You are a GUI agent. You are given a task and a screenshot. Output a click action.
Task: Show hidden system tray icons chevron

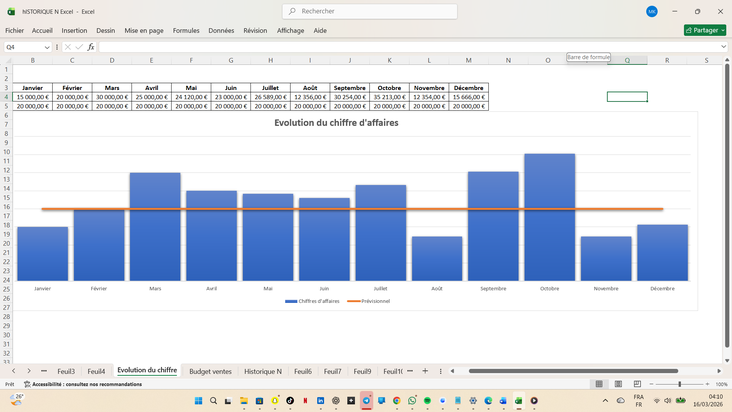point(605,401)
